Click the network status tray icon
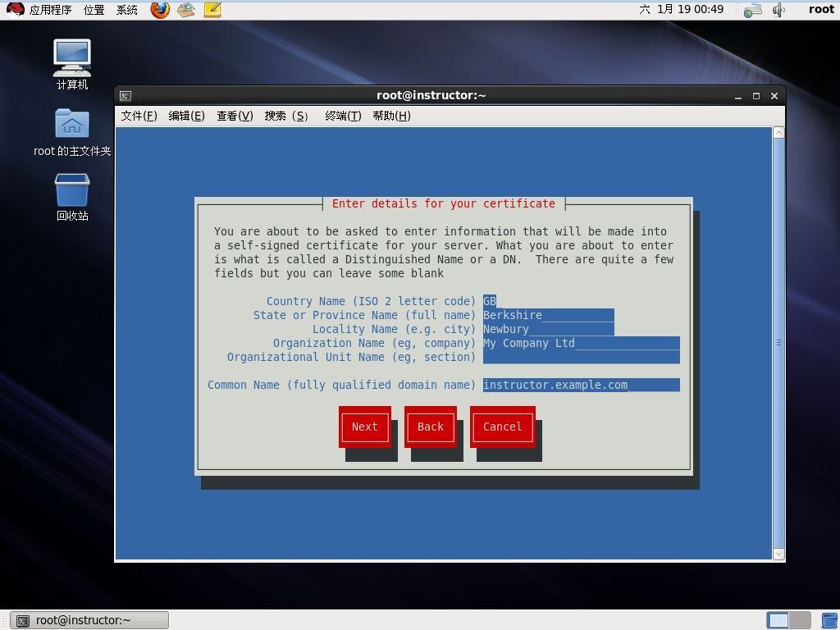This screenshot has width=840, height=630. [x=753, y=10]
